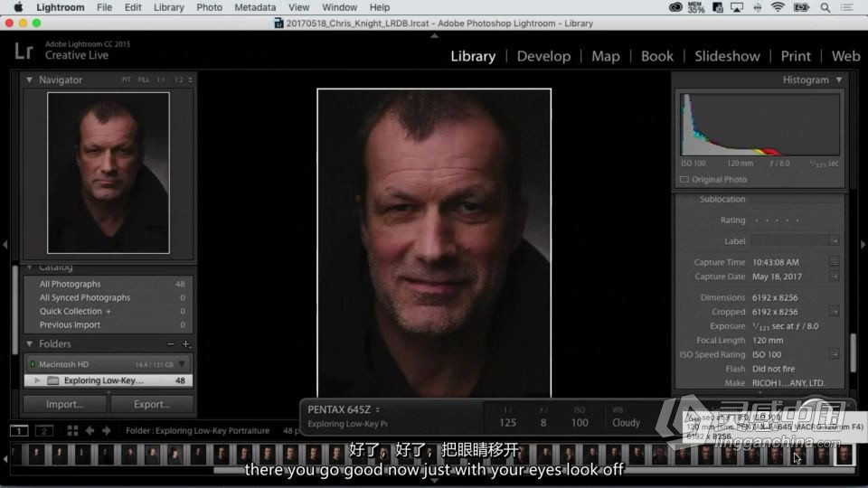
Task: Open the Apple menu
Action: (x=18, y=7)
